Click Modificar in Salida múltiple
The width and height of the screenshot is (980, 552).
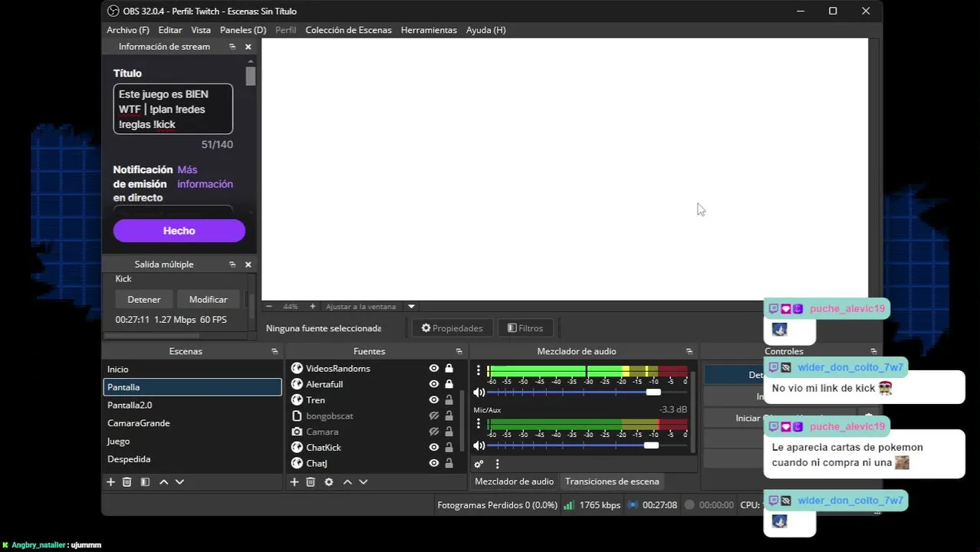point(209,300)
